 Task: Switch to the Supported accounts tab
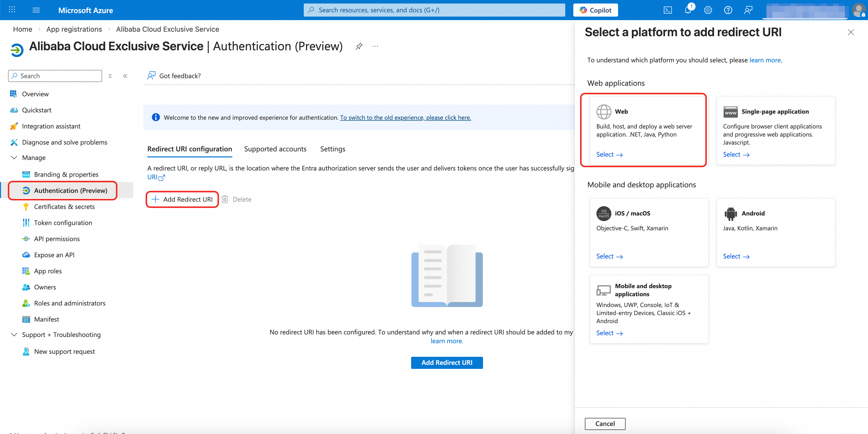click(275, 149)
